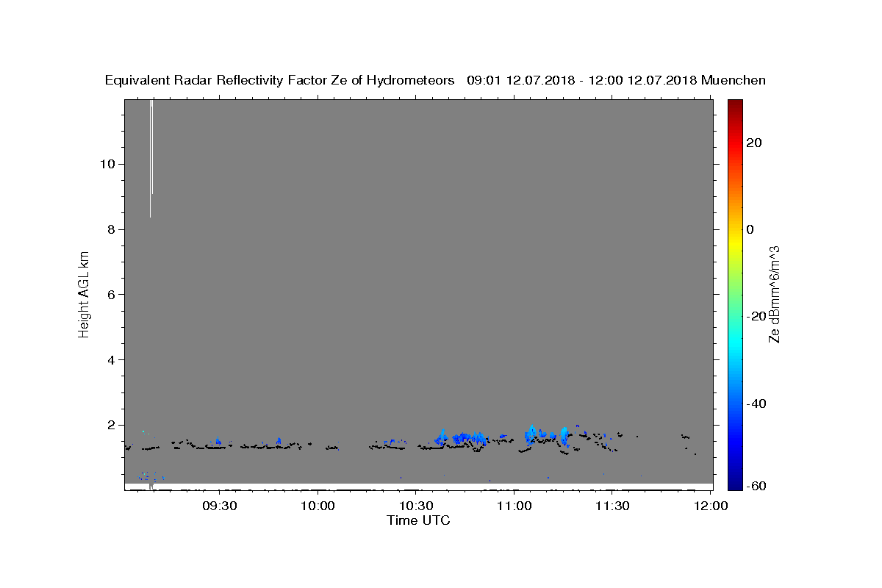The width and height of the screenshot is (882, 588).
Task: Click the colorbar tick label -20
Action: (x=756, y=316)
